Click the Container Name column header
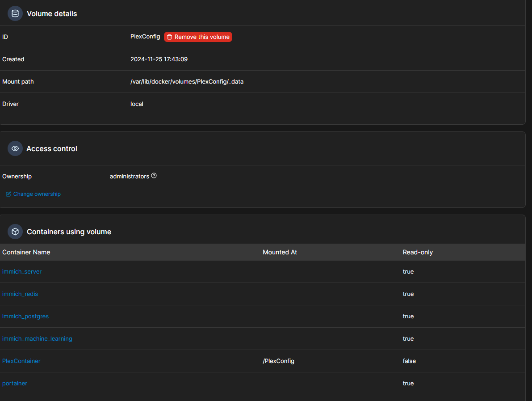The image size is (532, 401). tap(26, 252)
